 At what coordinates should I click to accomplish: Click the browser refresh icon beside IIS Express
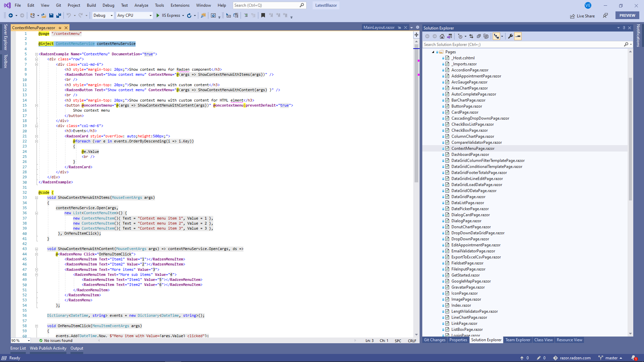[x=189, y=15]
